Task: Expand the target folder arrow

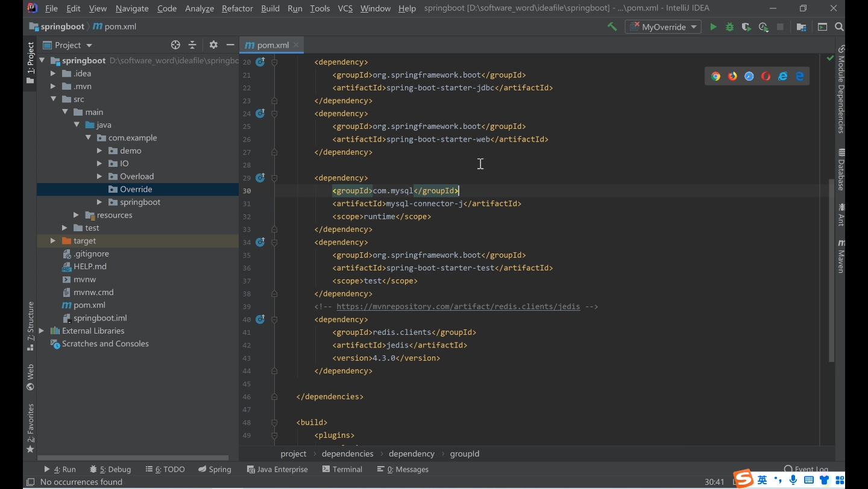Action: (x=53, y=241)
